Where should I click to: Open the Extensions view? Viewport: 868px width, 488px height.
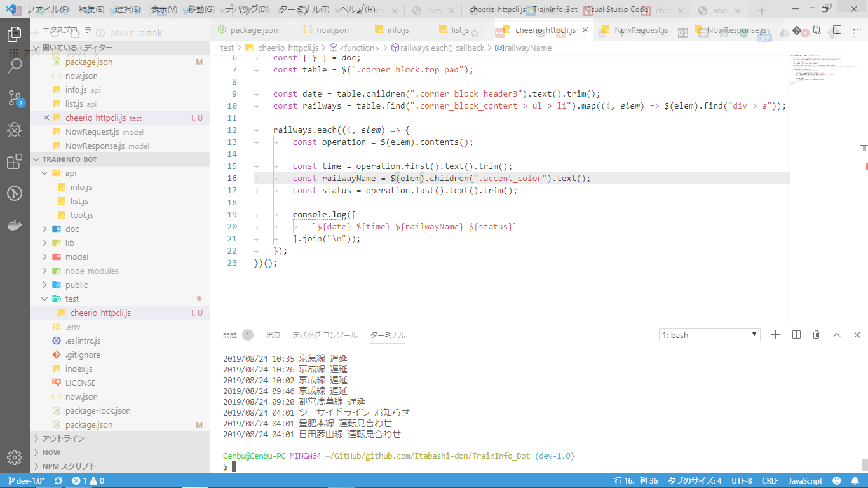(x=15, y=161)
